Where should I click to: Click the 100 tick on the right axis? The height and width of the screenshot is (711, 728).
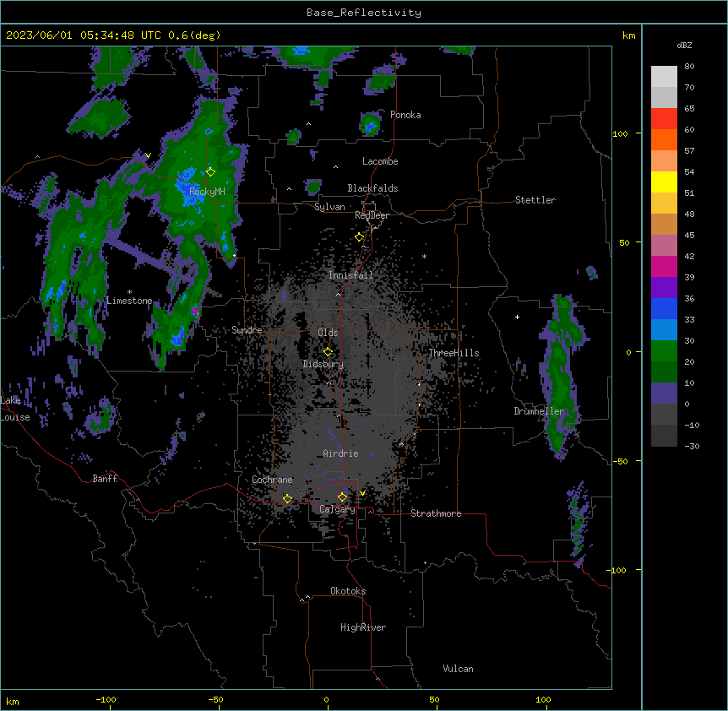[620, 133]
